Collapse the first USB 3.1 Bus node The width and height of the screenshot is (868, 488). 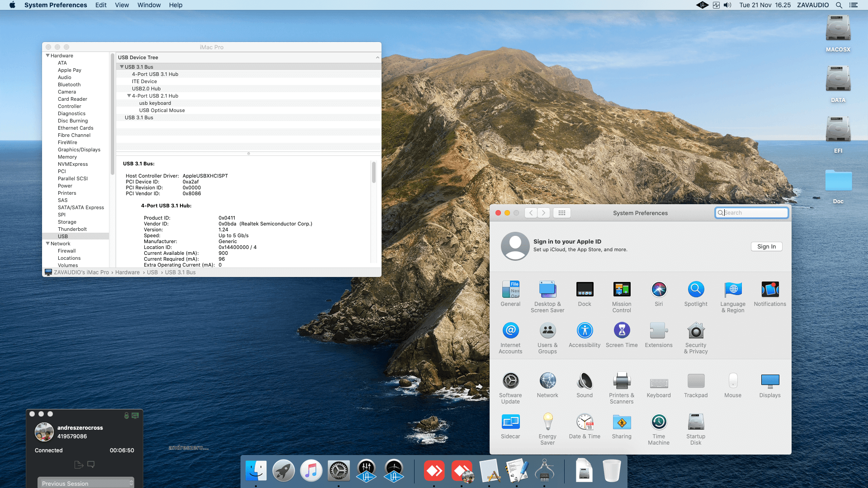pyautogui.click(x=122, y=67)
